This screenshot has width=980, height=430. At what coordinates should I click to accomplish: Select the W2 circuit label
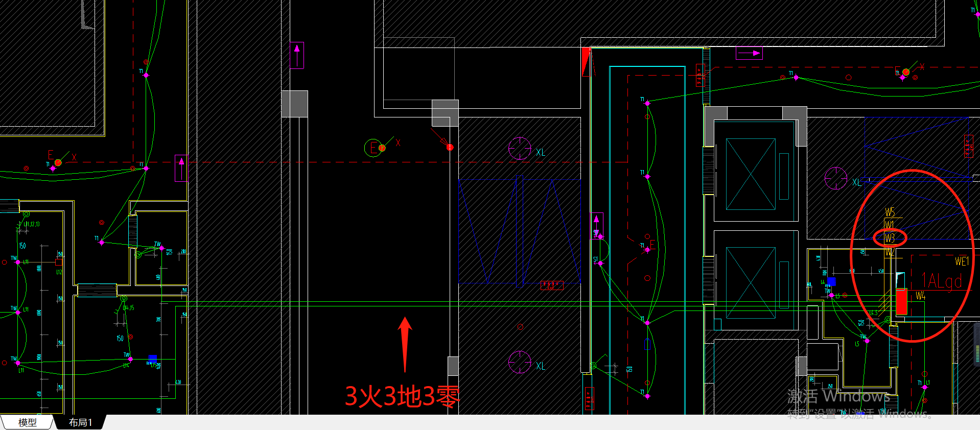pyautogui.click(x=890, y=251)
